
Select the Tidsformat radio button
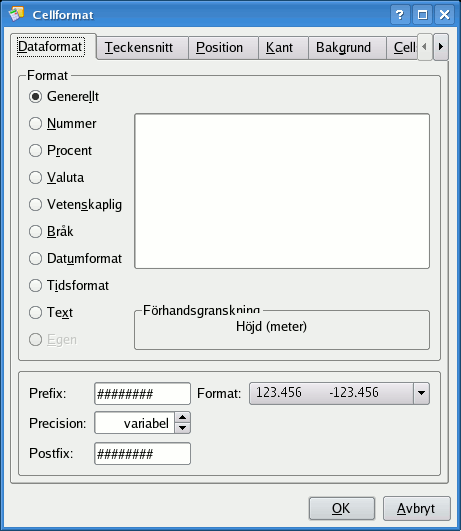[x=35, y=285]
